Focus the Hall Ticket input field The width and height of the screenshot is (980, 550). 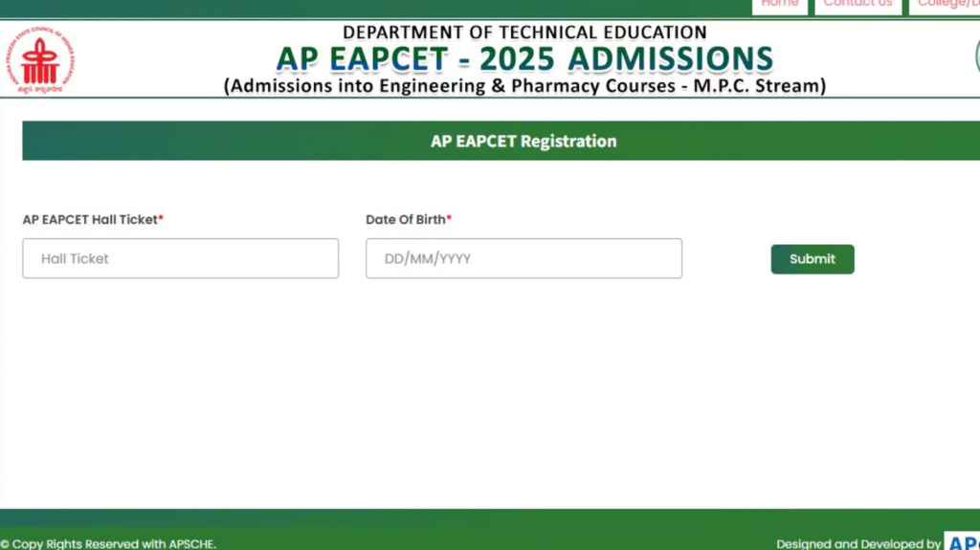181,258
